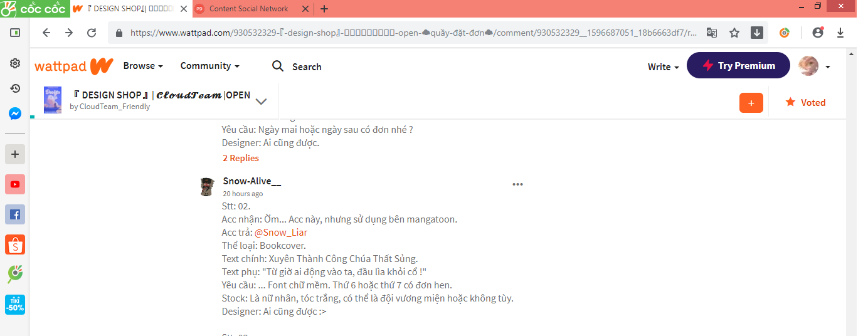Image resolution: width=868 pixels, height=336 pixels.
Task: Click text 'Text chính: Xuyên Thành Công Chúa Thất Sủng.'
Action: (320, 259)
